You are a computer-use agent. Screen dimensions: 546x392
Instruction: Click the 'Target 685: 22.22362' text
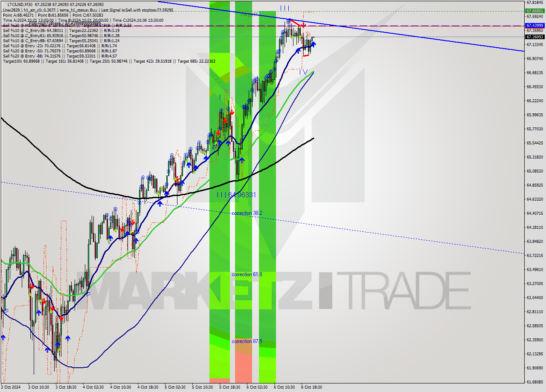click(196, 61)
